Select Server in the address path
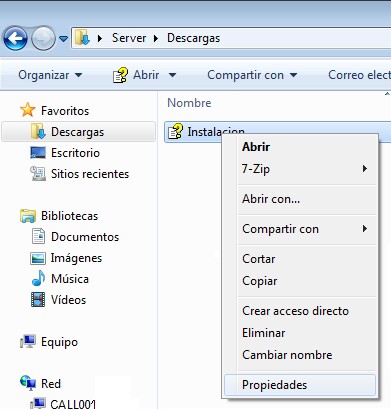 (129, 38)
